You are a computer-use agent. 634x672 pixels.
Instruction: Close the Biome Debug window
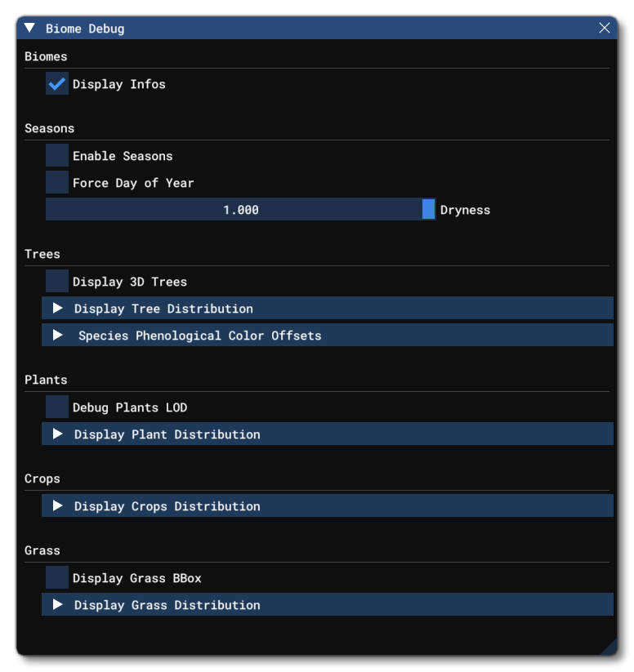point(605,29)
